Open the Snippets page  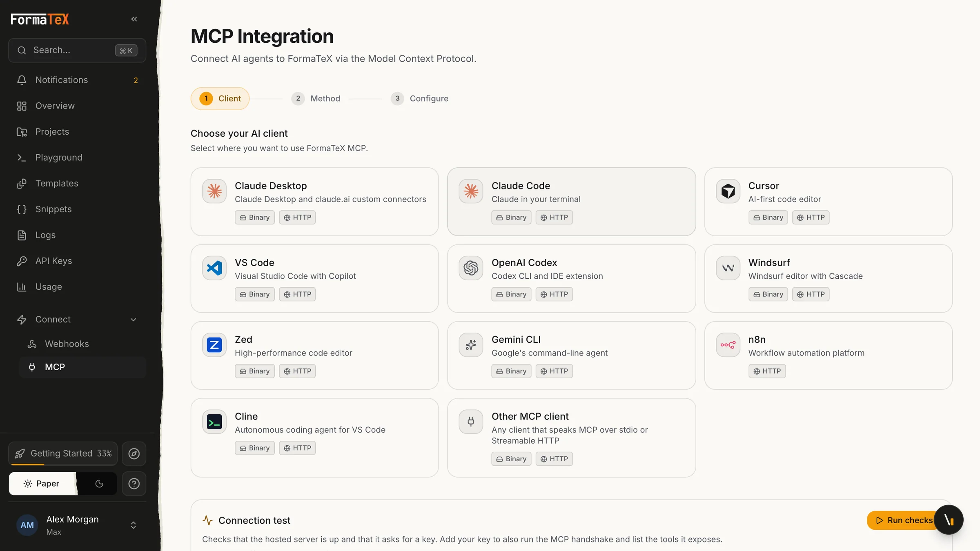(77, 209)
